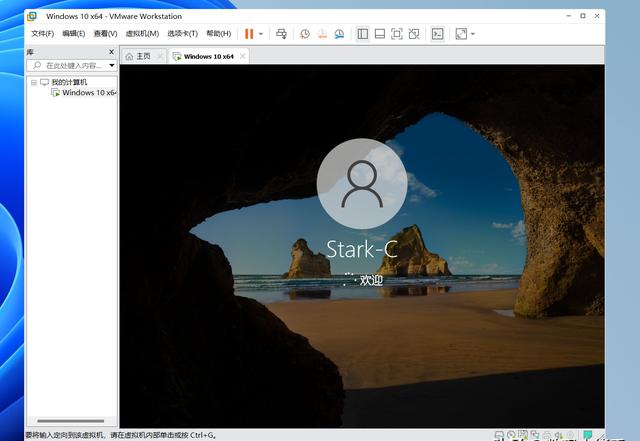
Task: Select Windows 10 x64 in library tree
Action: [84, 93]
